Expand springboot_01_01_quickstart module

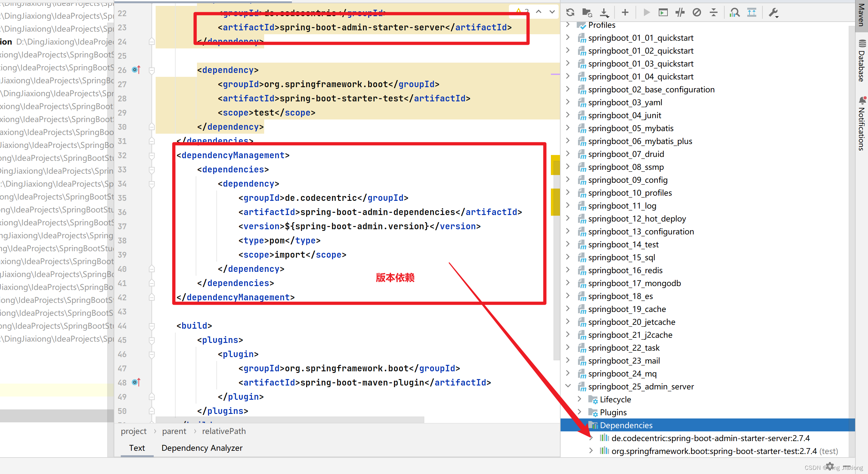click(568, 37)
